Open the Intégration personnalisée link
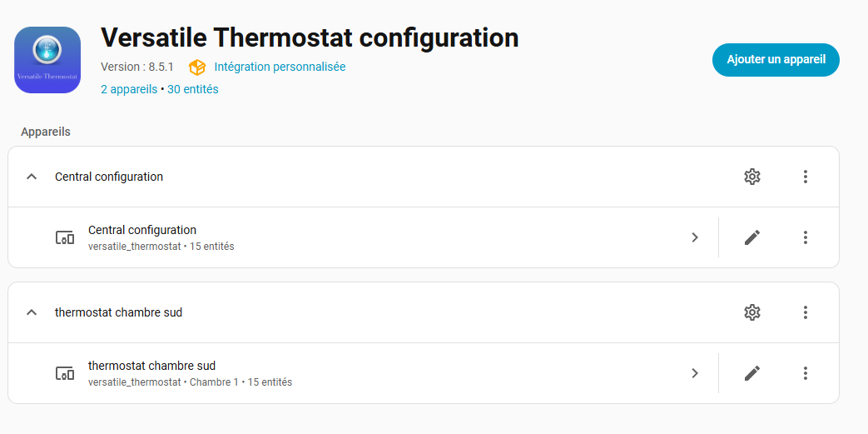The width and height of the screenshot is (868, 434). 280,67
